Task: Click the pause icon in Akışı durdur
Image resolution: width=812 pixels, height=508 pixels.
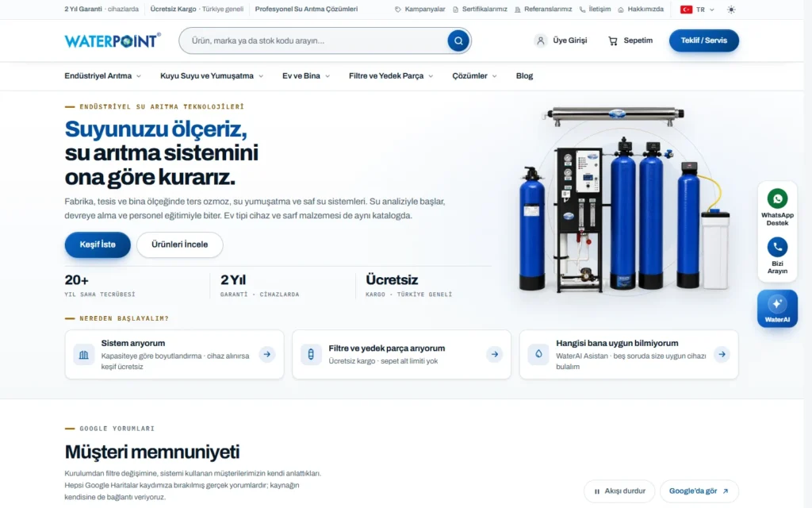Action: pos(596,491)
